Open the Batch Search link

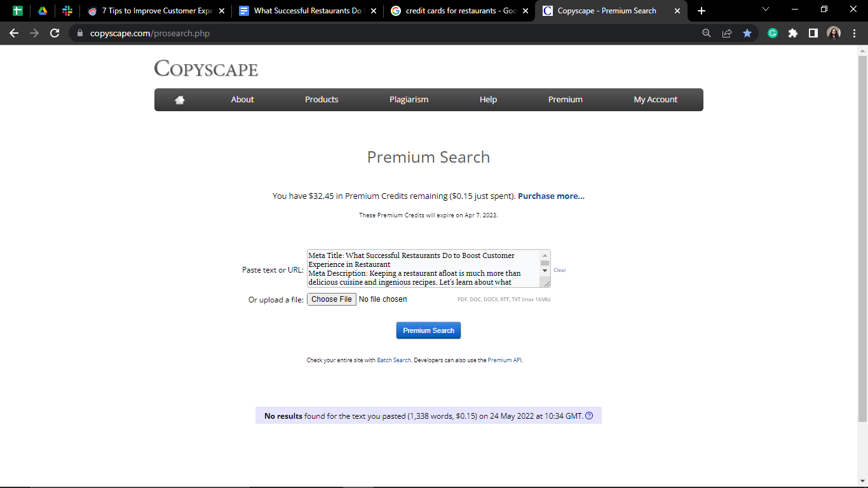(x=394, y=360)
